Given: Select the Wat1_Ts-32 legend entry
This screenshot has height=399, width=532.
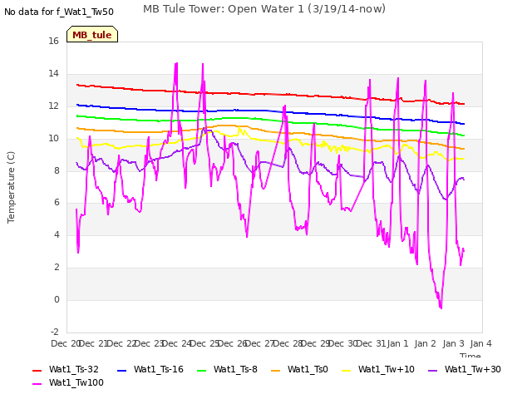Looking at the screenshot, I should [66, 369].
